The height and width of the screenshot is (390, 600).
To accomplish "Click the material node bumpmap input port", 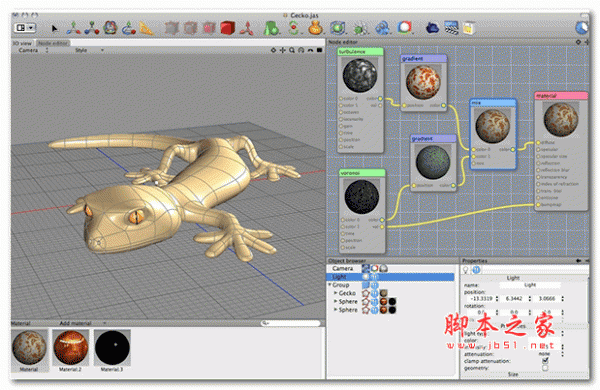I will pyautogui.click(x=538, y=205).
